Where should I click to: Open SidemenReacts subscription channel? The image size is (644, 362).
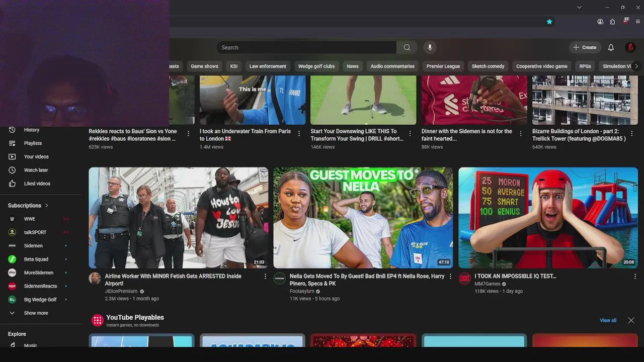pyautogui.click(x=40, y=286)
